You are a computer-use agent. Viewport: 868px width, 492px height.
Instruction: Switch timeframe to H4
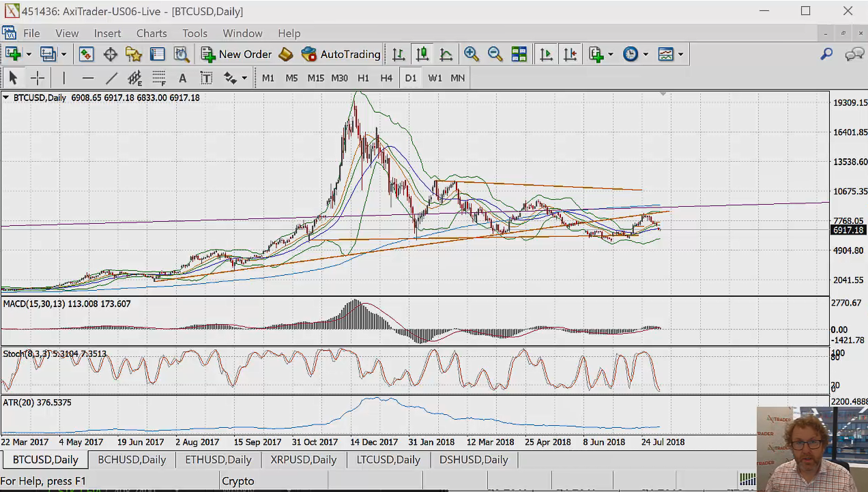(x=386, y=78)
